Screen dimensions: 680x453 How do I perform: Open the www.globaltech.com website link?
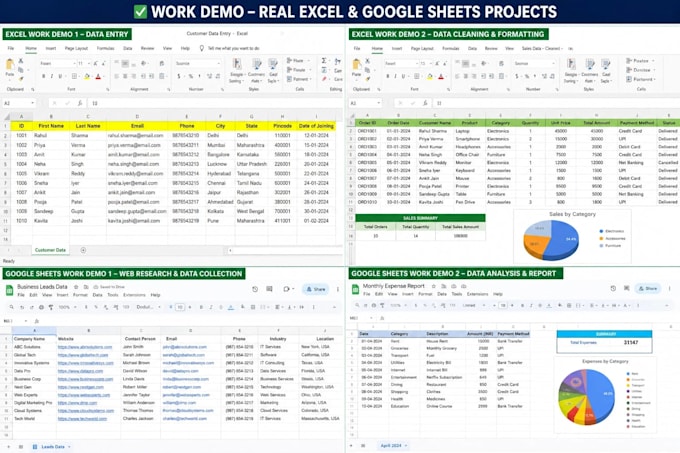tap(83, 355)
